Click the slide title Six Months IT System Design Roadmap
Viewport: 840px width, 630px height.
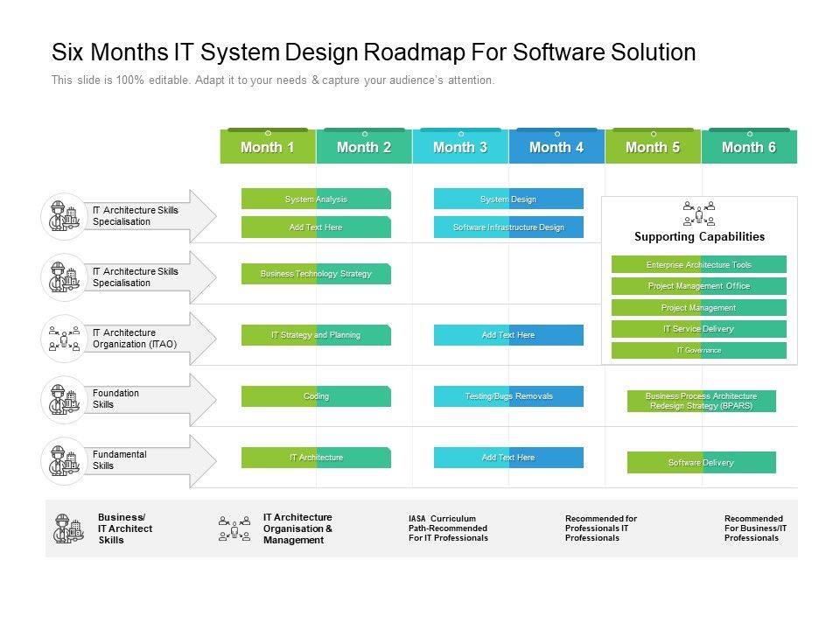point(374,52)
